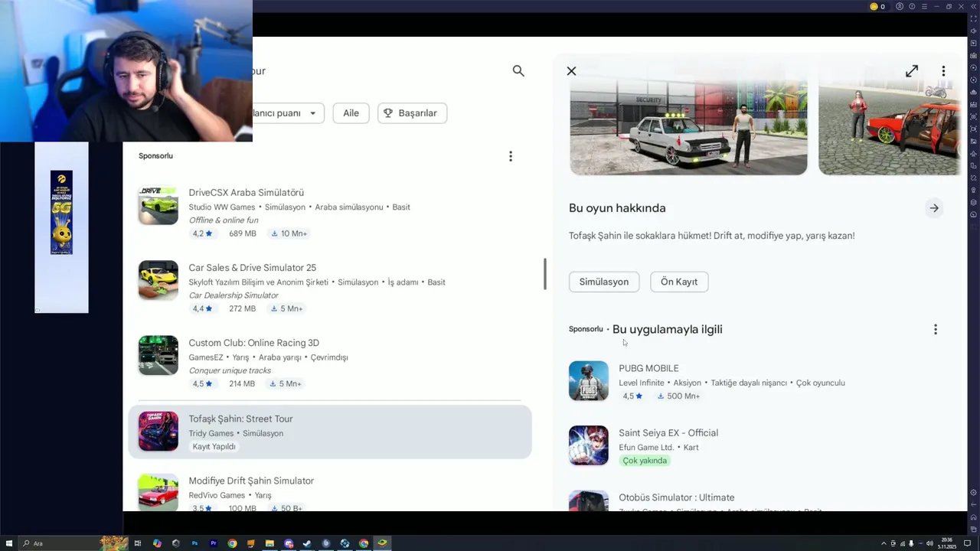Screen dimensions: 980x551
Task: Click the Simülasyon tag chip
Action: click(x=604, y=282)
